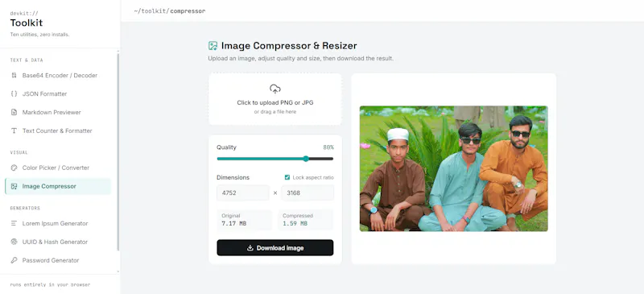Click the Quality slider handle
Image resolution: width=644 pixels, height=294 pixels.
306,159
